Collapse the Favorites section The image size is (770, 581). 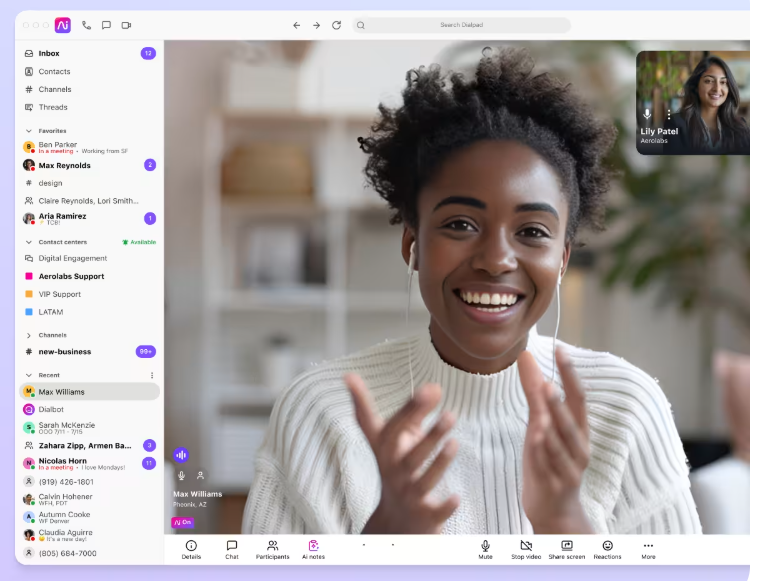[28, 131]
